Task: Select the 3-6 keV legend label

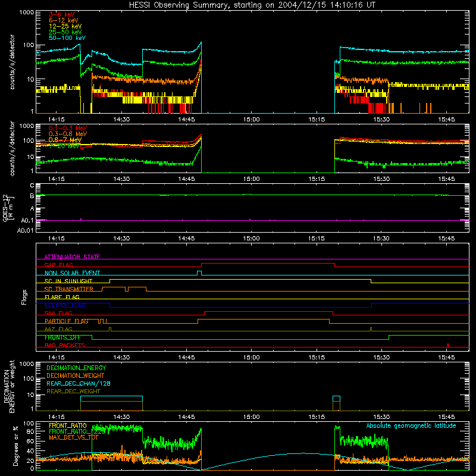Action: click(x=62, y=14)
